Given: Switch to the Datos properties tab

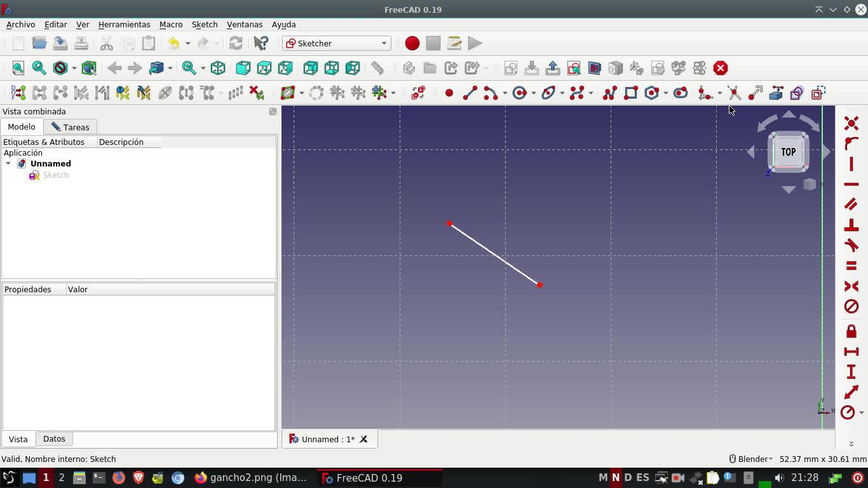Looking at the screenshot, I should click(54, 438).
